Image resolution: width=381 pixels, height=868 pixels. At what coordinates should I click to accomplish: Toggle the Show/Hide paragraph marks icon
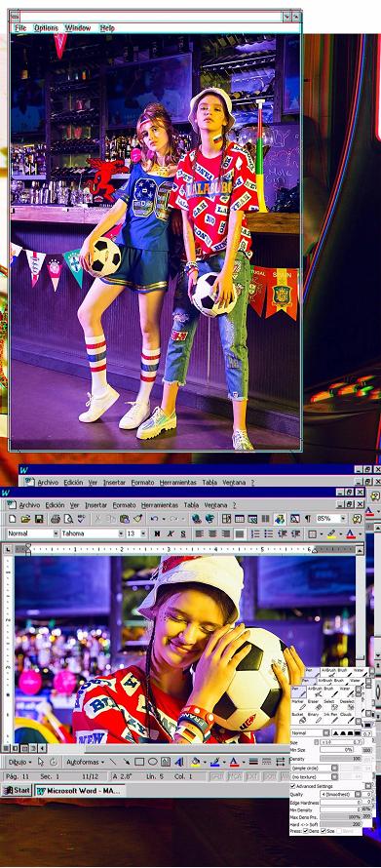308,519
